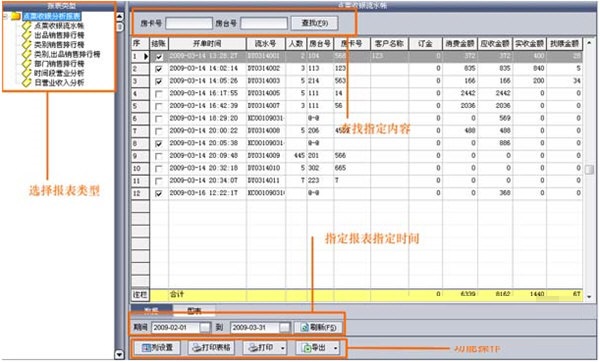
Task: Click the 人数 column header
Action: (296, 44)
